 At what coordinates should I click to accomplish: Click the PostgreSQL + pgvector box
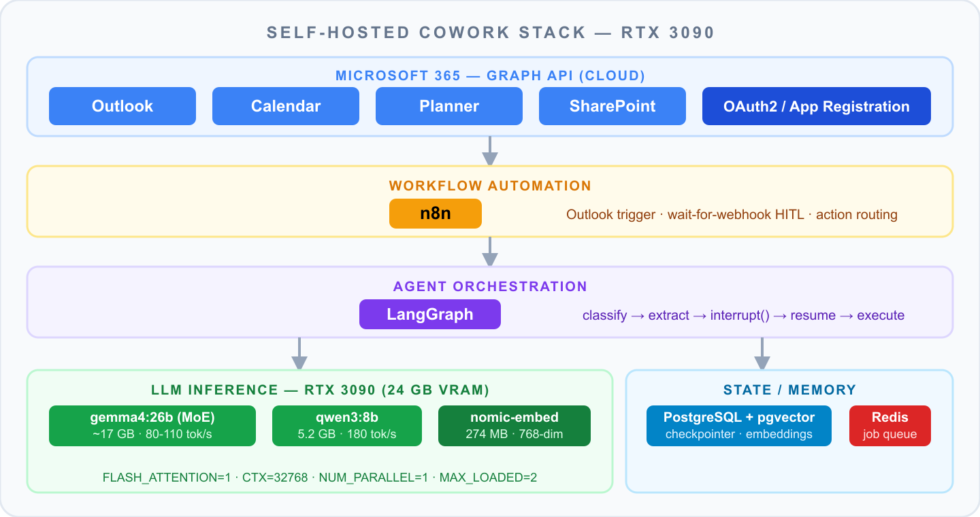(739, 426)
